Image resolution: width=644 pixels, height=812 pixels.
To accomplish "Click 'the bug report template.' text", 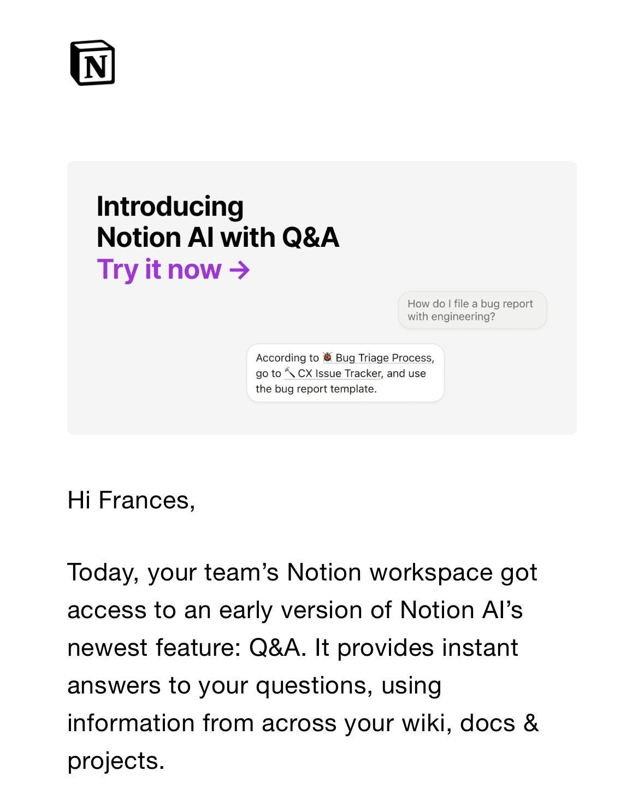I will [x=316, y=389].
